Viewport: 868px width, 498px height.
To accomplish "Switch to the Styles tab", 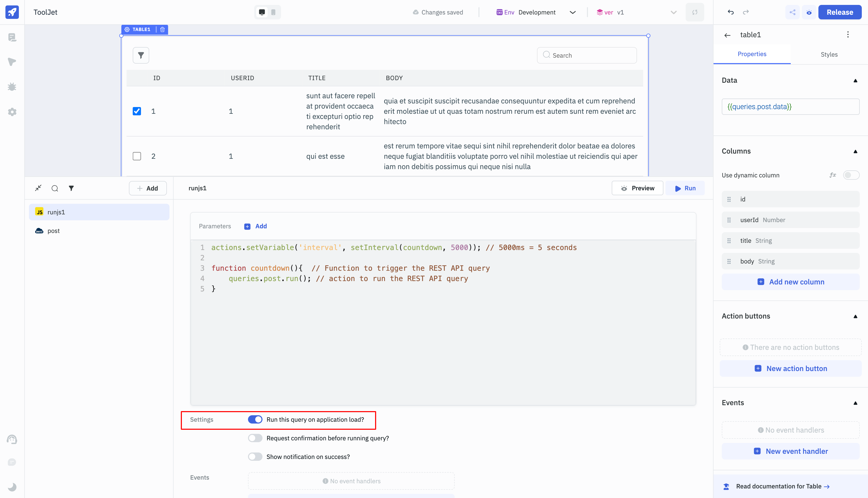I will click(x=829, y=54).
